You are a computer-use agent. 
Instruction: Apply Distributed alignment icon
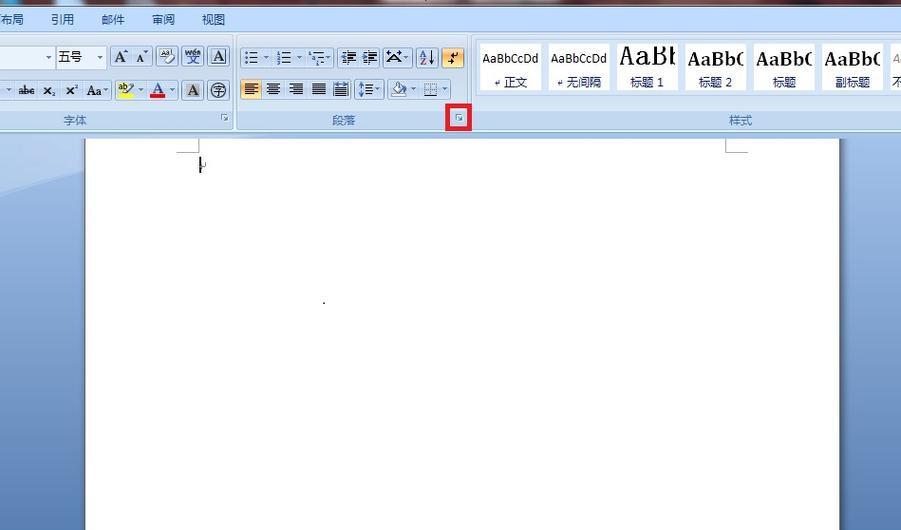[x=341, y=89]
